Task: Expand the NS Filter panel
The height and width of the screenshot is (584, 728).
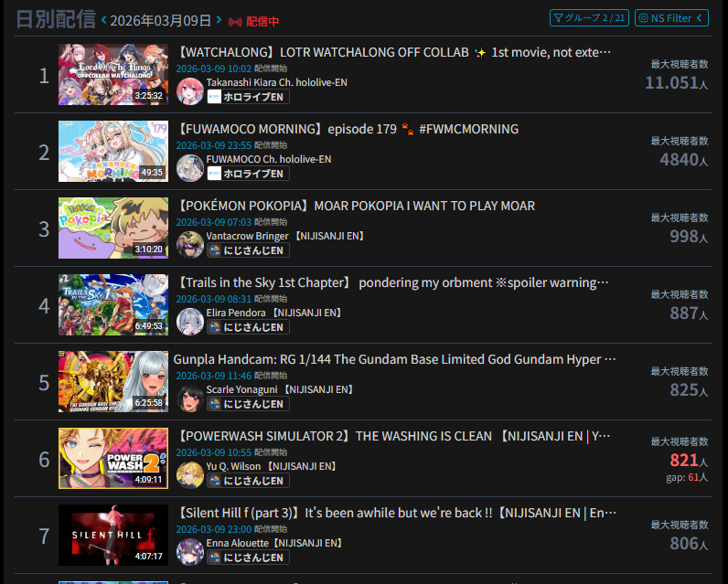Action: [671, 18]
